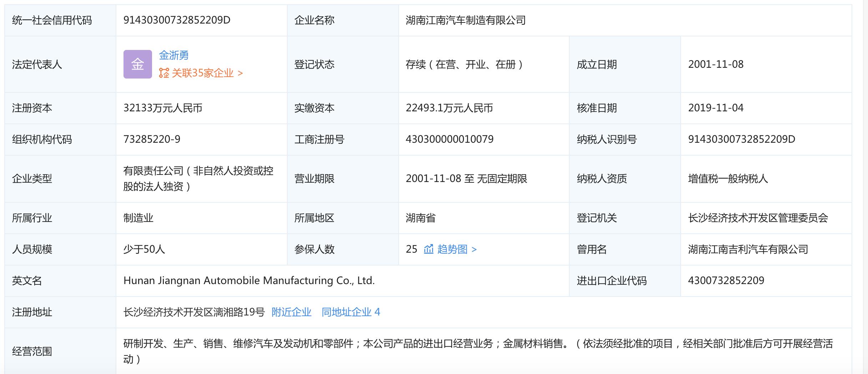Click the 经营范围 label cell
This screenshot has height=374, width=868.
coord(60,351)
